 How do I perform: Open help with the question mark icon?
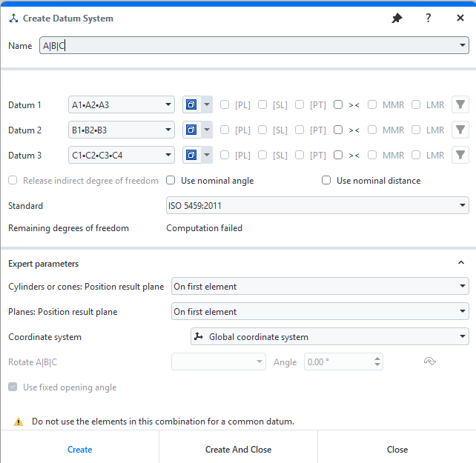429,18
